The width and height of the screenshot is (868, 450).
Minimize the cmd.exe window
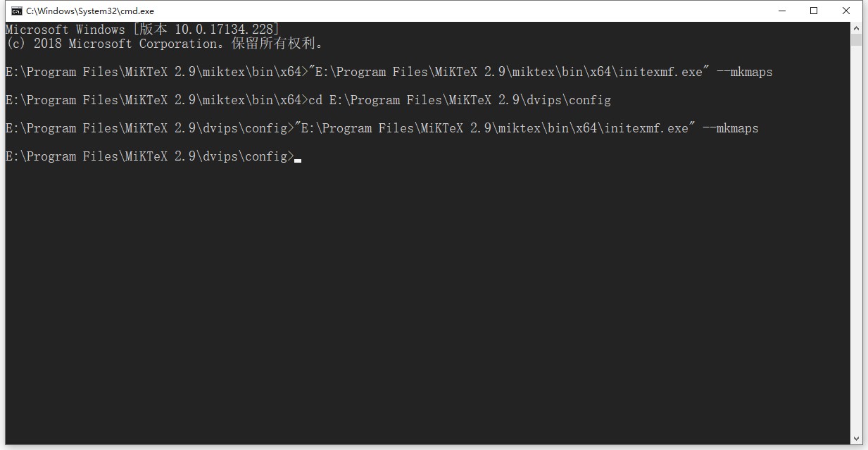click(x=782, y=11)
